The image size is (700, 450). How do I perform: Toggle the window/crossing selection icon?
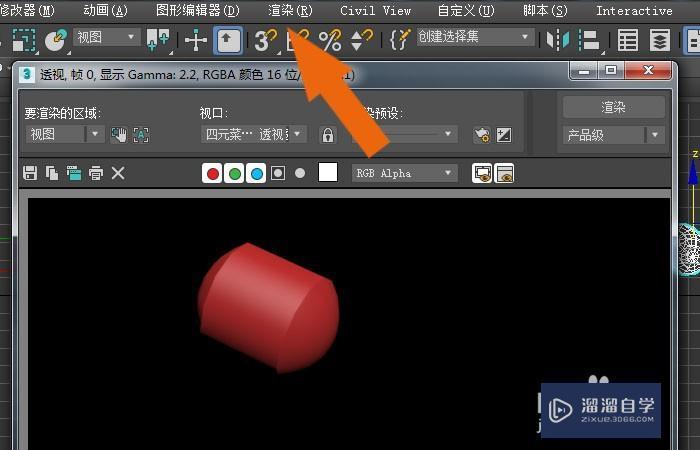coord(56,40)
